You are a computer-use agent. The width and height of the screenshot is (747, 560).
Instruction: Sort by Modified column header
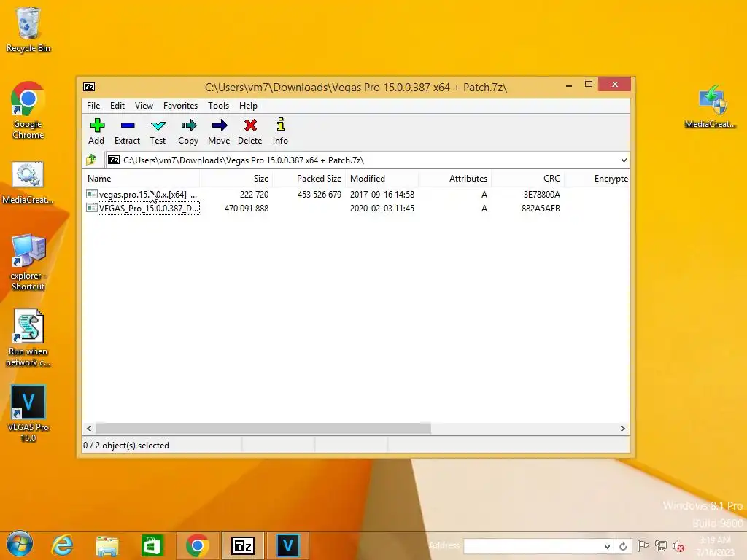coord(382,179)
